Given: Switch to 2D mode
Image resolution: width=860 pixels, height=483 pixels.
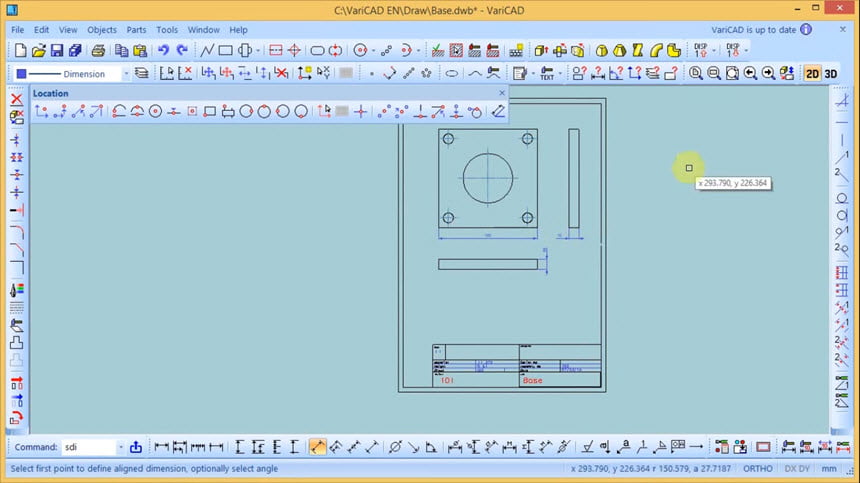Looking at the screenshot, I should pos(812,73).
